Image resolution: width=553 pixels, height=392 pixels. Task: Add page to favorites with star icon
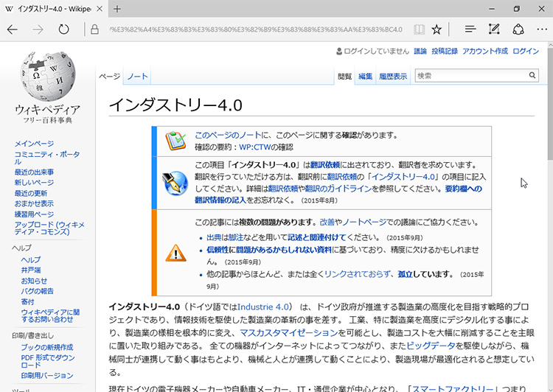[x=437, y=29]
